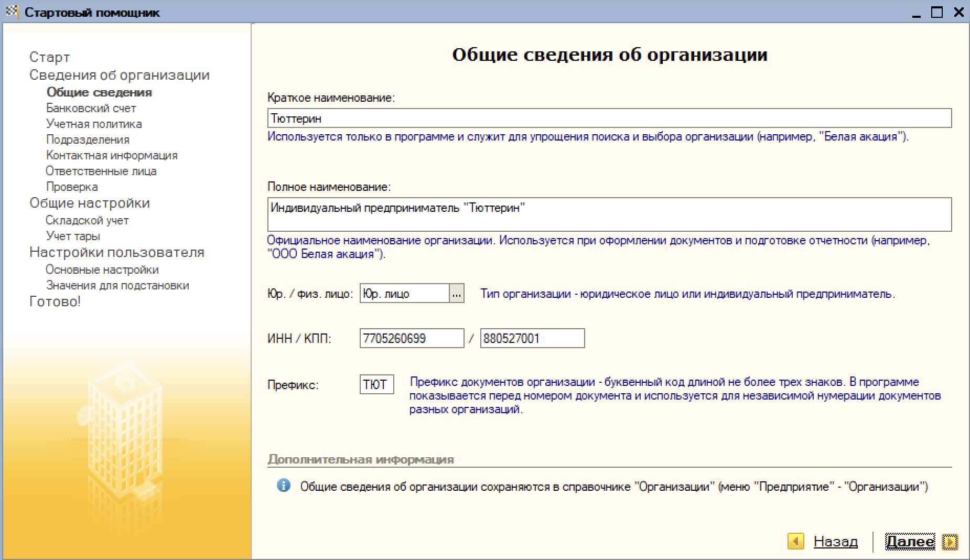Click the Общие сведения об организации heading
970x560 pixels.
click(610, 55)
